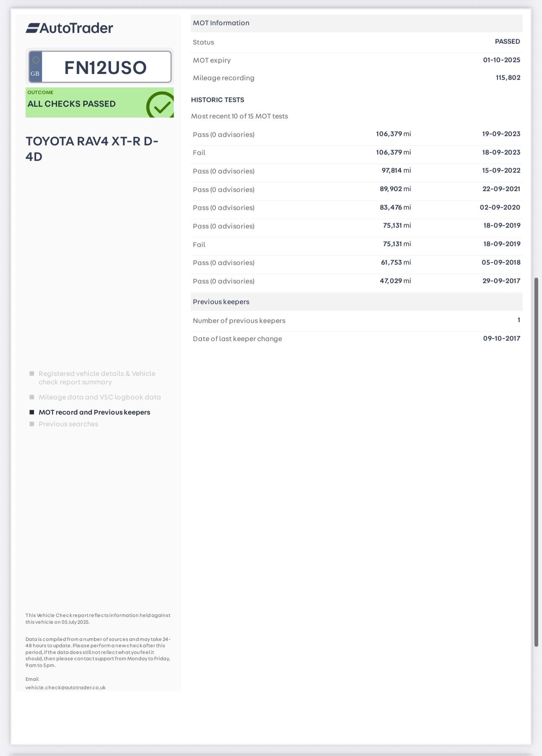Click 'Most recent 10 of 15 MOT tests'

pyautogui.click(x=239, y=116)
